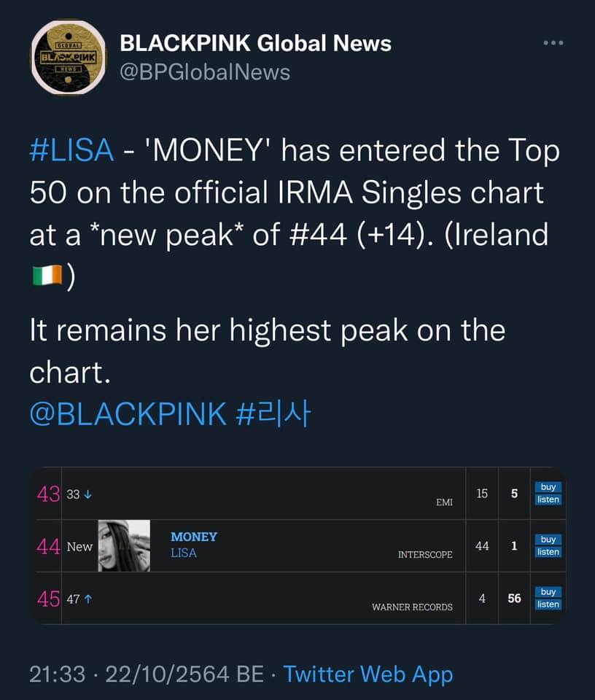The height and width of the screenshot is (700, 595).
Task: Open BLACKPINK Global News profile avatar
Action: pyautogui.click(x=69, y=57)
